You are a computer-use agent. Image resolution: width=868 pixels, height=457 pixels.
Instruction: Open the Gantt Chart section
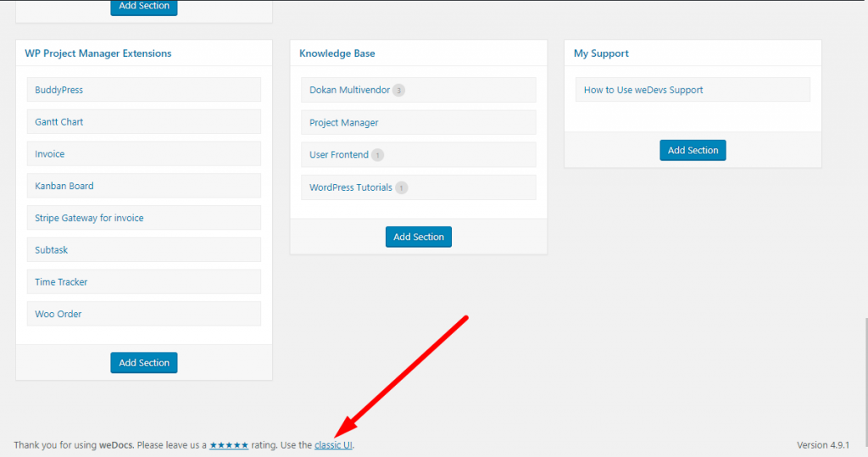144,122
